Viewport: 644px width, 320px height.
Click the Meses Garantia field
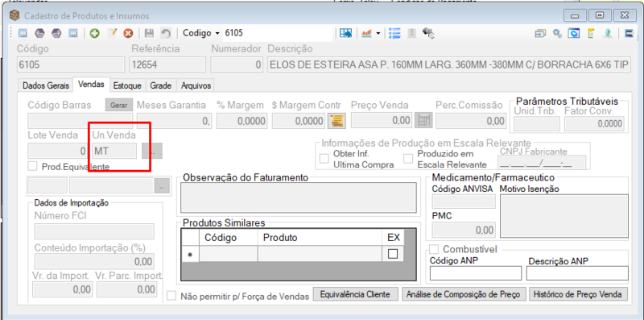coord(174,121)
